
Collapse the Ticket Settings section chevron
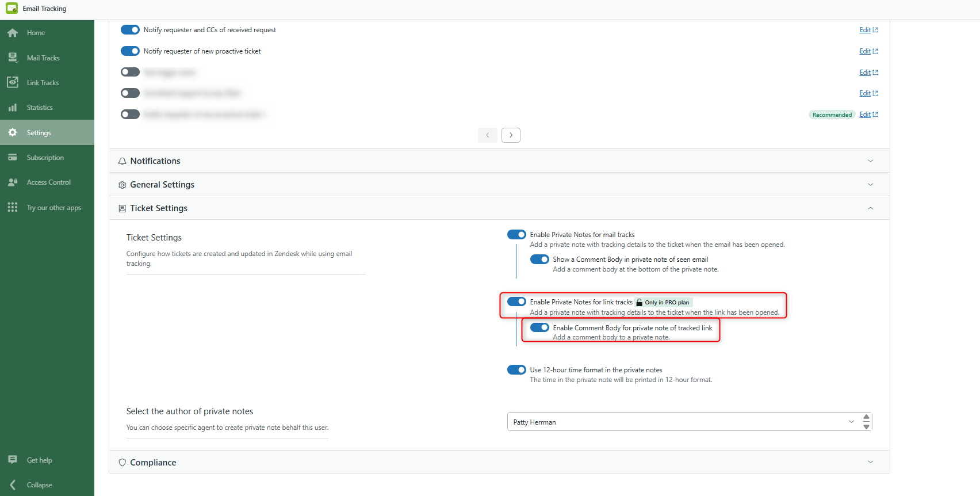pos(870,208)
